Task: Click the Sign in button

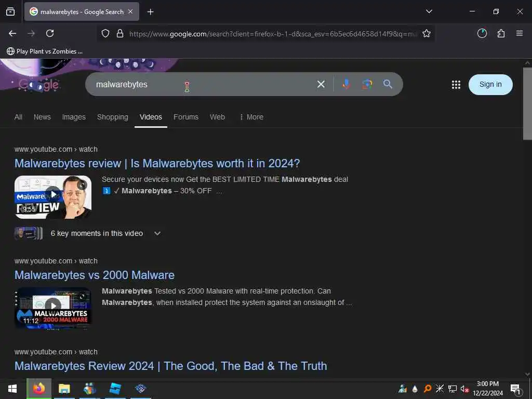Action: tap(490, 85)
